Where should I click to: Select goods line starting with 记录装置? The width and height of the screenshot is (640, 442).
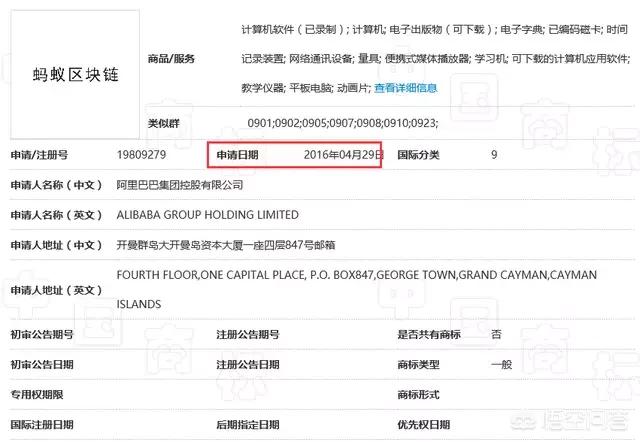436,59
